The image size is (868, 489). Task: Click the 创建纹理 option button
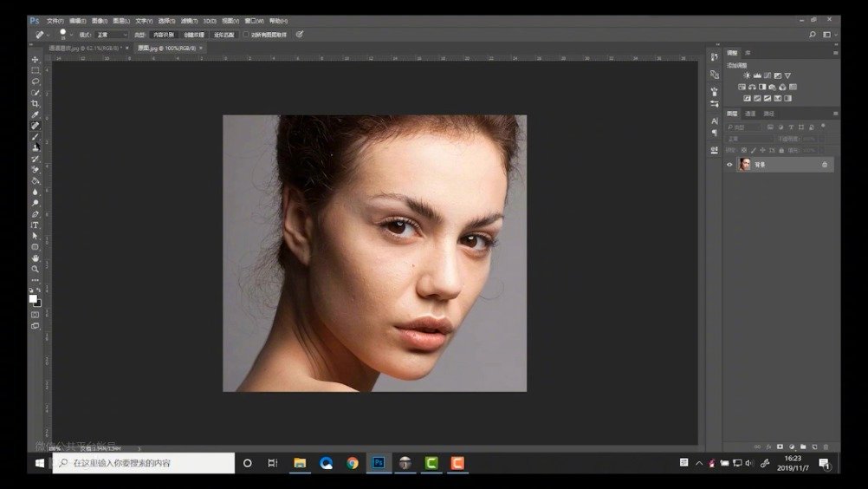[x=192, y=35]
